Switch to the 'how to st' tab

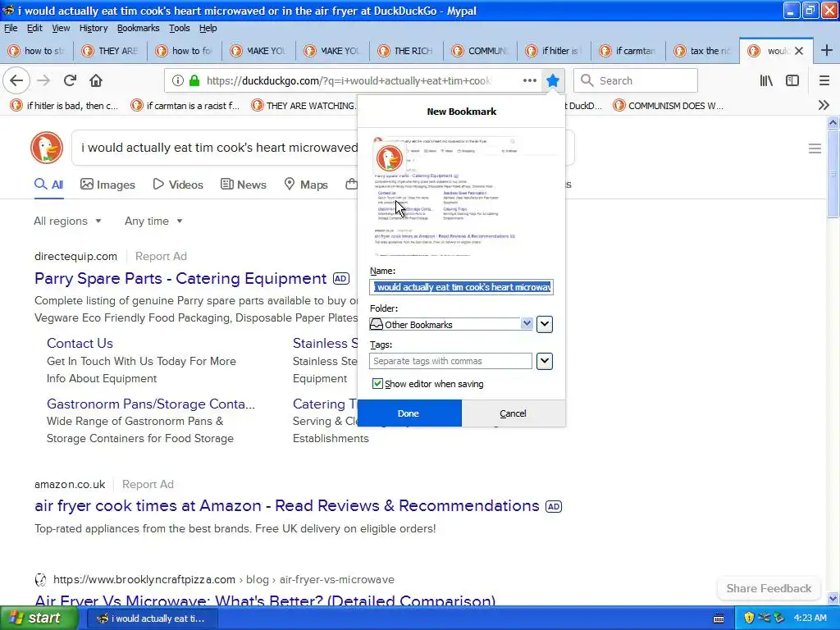click(x=38, y=51)
